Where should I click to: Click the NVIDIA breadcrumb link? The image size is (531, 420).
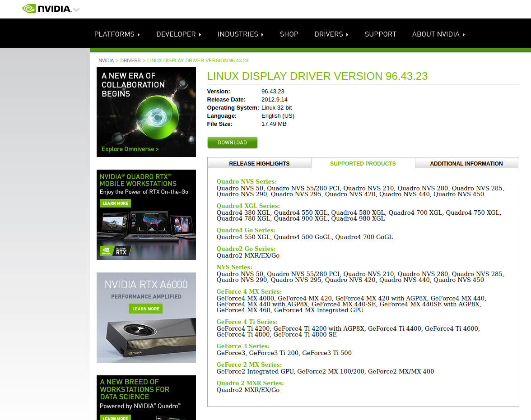coord(106,60)
